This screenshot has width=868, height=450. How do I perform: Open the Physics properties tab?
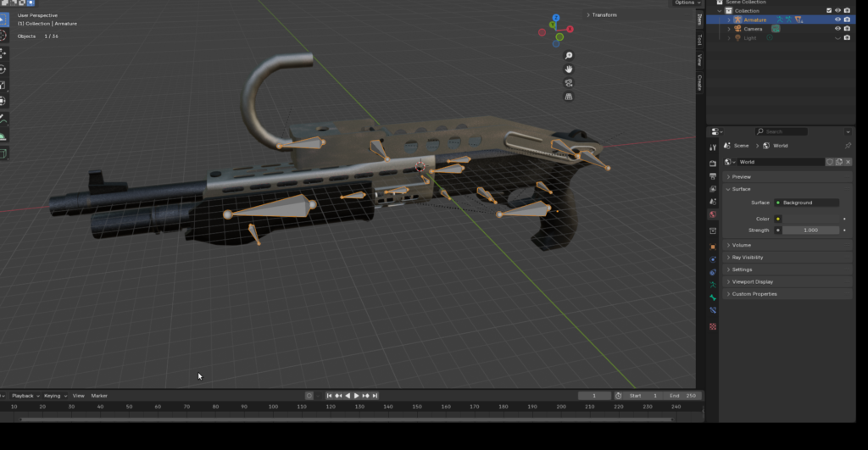tap(713, 259)
